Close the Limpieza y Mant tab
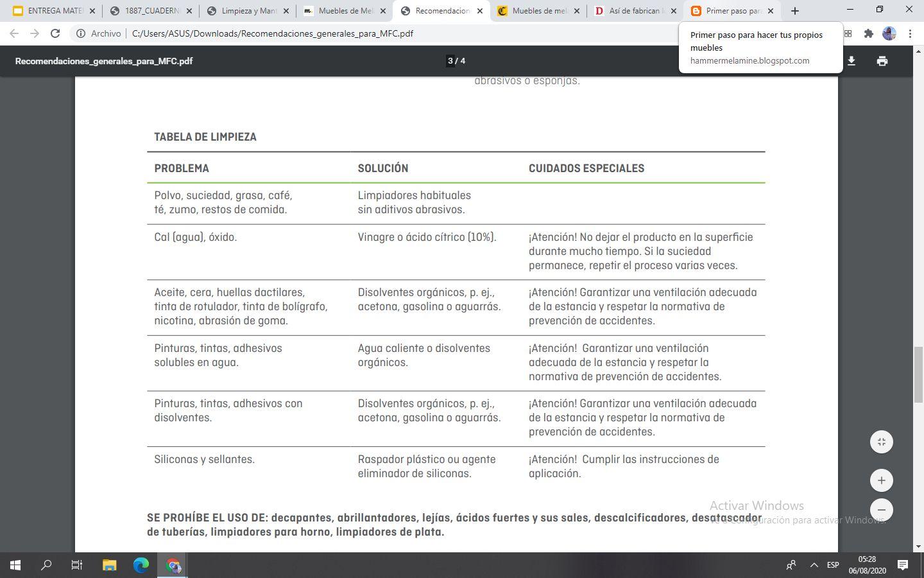This screenshot has height=578, width=924. (x=286, y=11)
